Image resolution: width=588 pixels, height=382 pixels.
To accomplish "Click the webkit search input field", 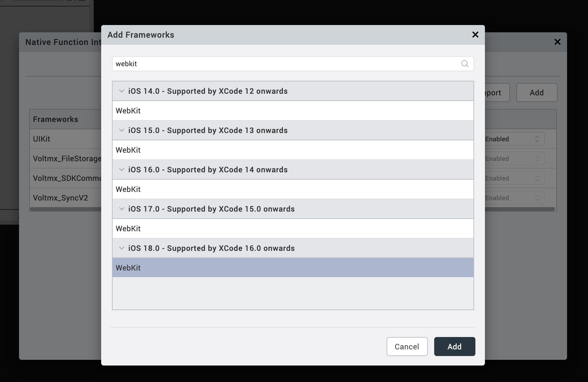I will pos(293,64).
